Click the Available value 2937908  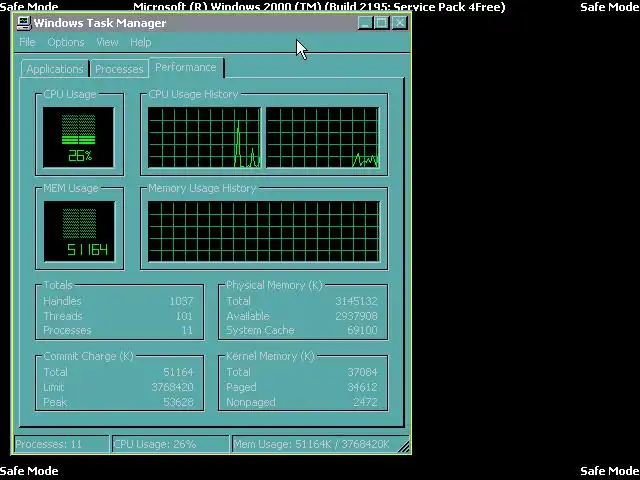pos(356,316)
